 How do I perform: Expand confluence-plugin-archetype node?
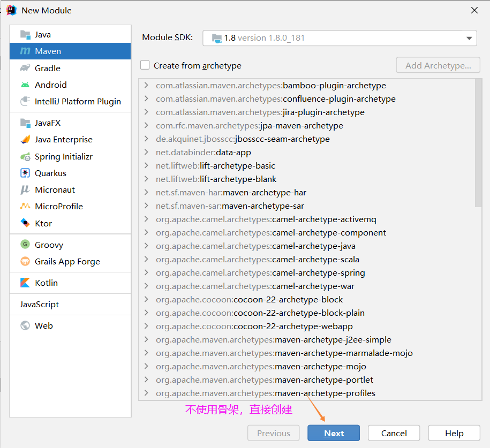pyautogui.click(x=146, y=98)
